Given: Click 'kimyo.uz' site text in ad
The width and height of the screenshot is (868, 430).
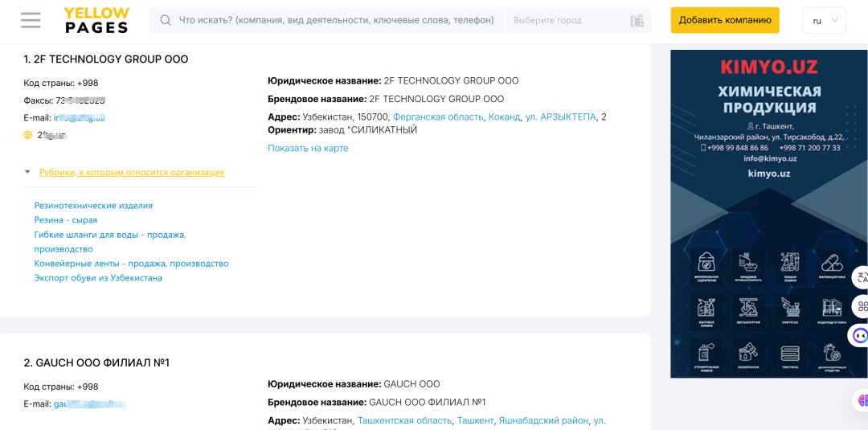Looking at the screenshot, I should (768, 174).
